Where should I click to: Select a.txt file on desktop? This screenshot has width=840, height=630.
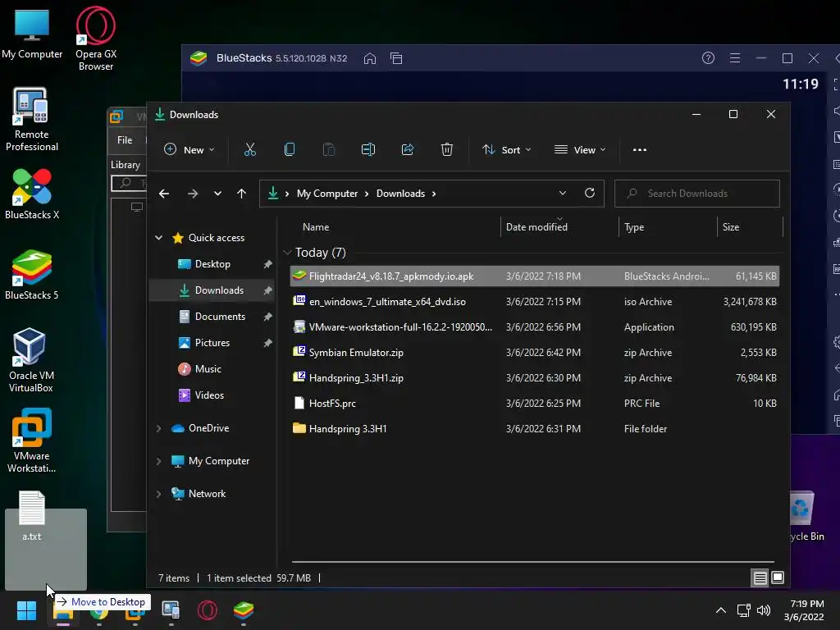coord(32,516)
